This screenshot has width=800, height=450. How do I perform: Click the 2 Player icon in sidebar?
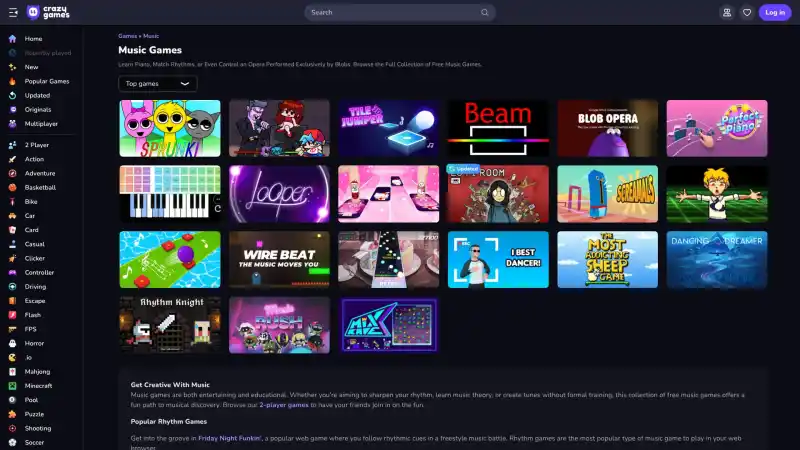(12, 145)
